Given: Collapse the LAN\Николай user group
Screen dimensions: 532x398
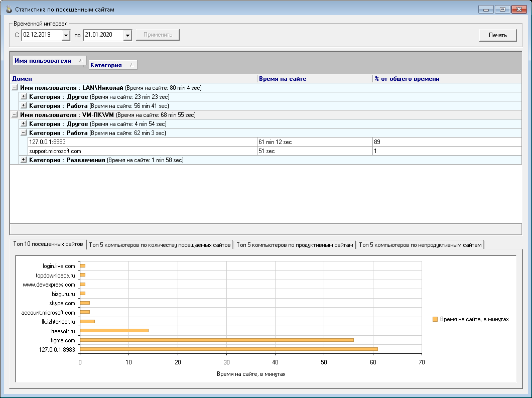Looking at the screenshot, I should (15, 88).
